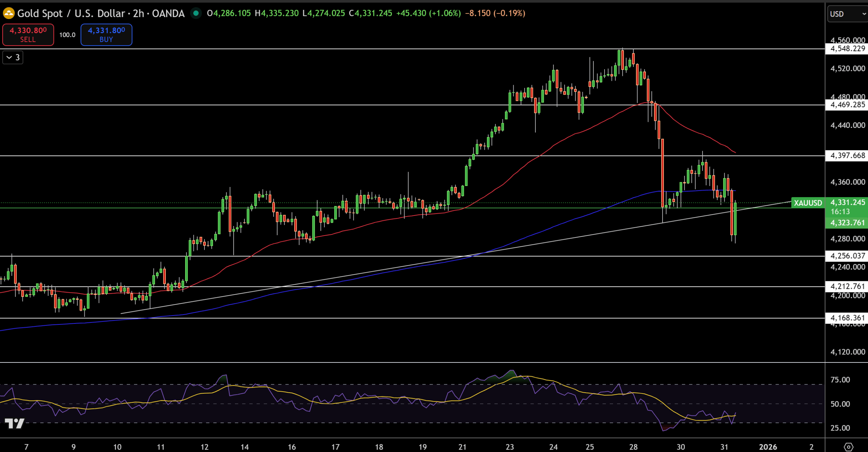Click the BUY 4,331.80 button
868x452 pixels.
106,35
